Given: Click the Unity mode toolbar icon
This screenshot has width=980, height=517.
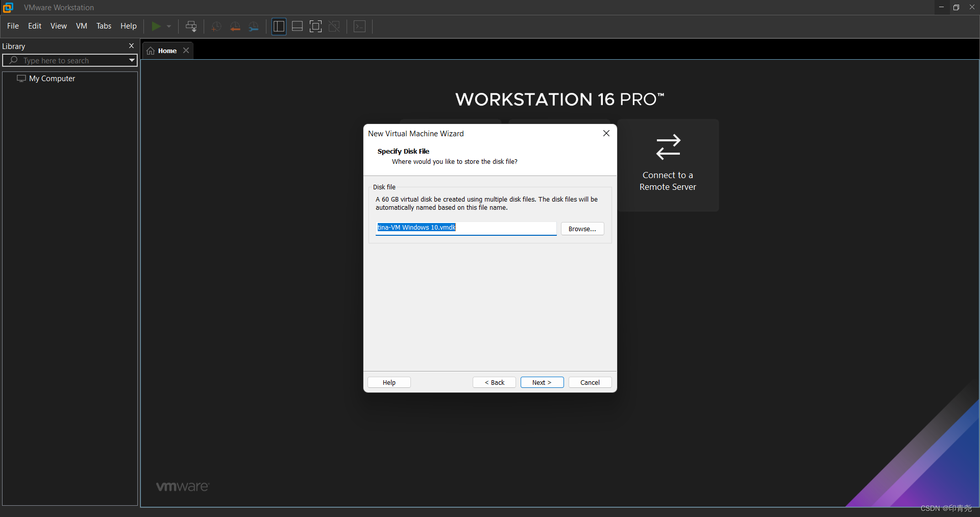Looking at the screenshot, I should pyautogui.click(x=334, y=26).
